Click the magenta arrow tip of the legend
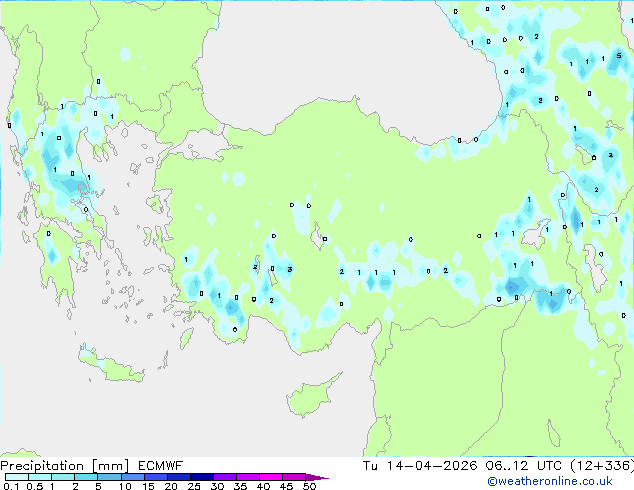Viewport: 634px width, 490px height. 322,477
